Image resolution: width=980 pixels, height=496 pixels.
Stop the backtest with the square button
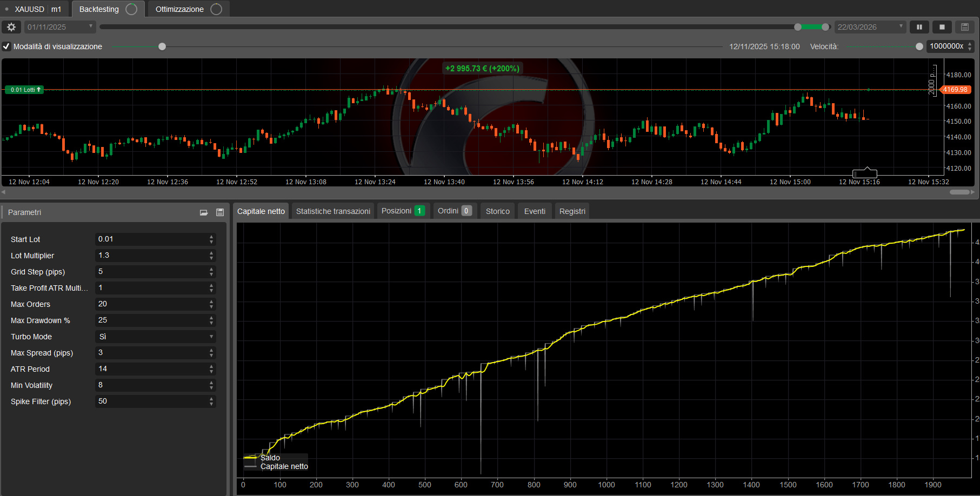coord(942,27)
